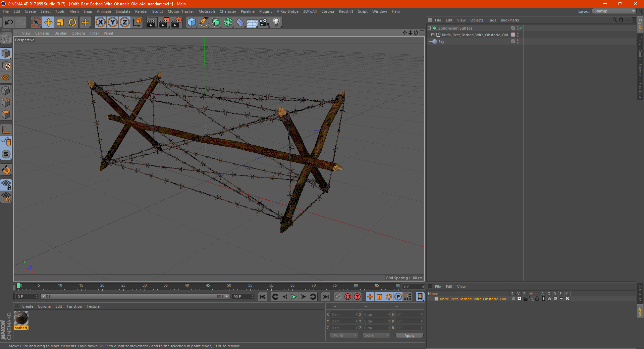Play the animation forward
The height and width of the screenshot is (349, 644).
294,297
